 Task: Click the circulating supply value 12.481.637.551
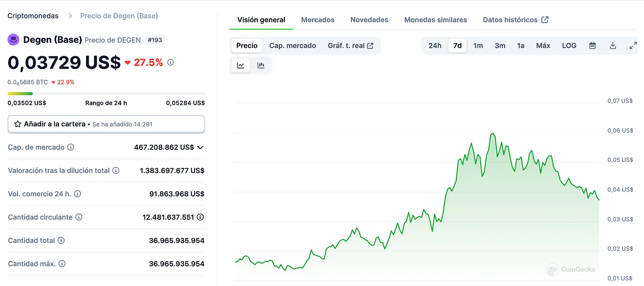coord(168,217)
